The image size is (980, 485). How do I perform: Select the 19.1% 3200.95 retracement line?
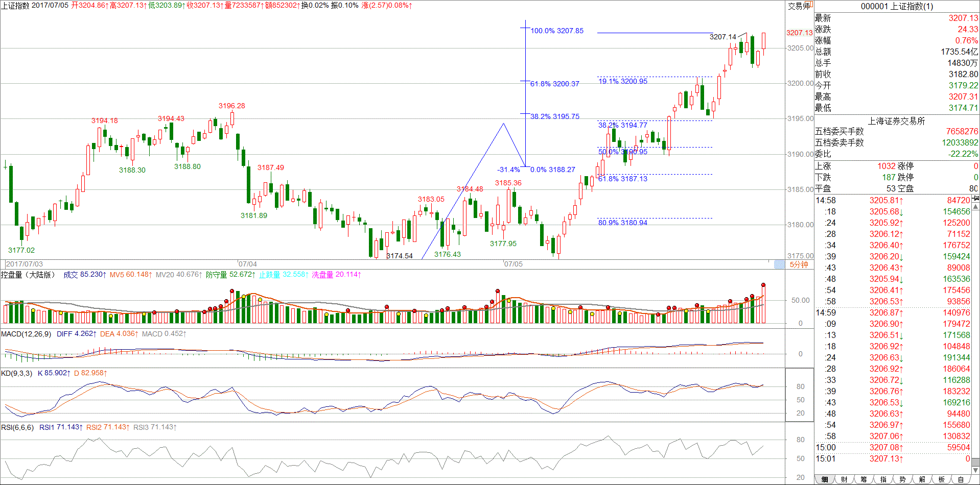(x=623, y=81)
